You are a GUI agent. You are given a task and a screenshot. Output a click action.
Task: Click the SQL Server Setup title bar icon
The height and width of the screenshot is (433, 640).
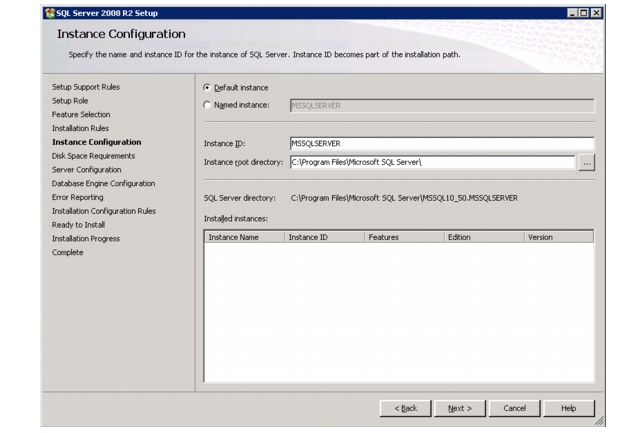[50, 13]
